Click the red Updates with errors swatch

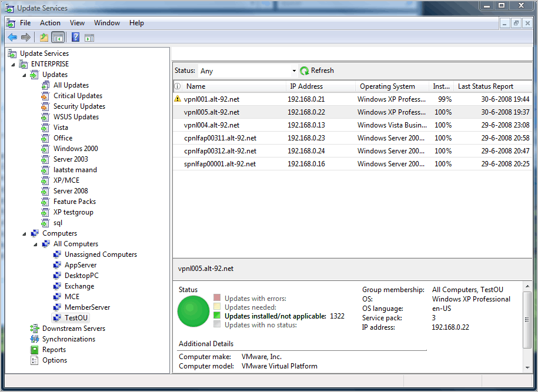[217, 297]
